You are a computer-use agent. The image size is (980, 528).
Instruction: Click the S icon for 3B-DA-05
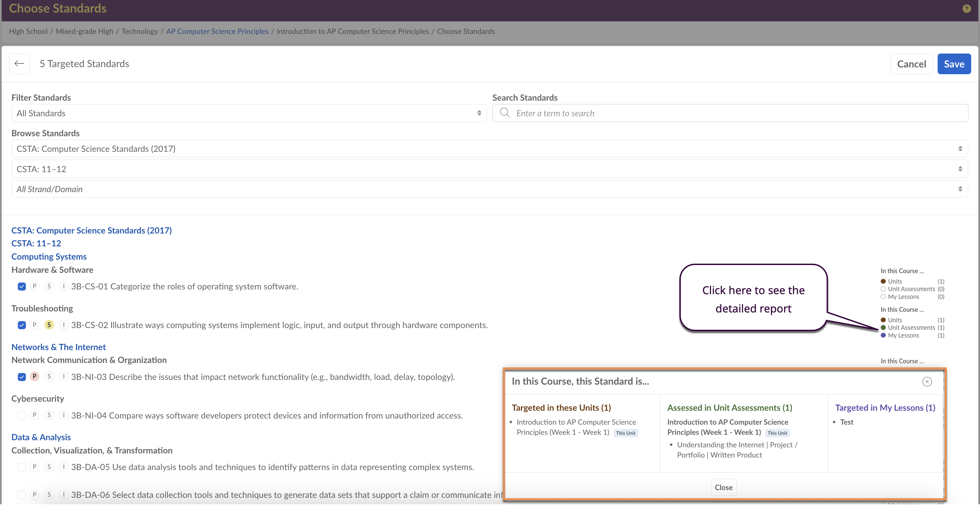point(49,467)
